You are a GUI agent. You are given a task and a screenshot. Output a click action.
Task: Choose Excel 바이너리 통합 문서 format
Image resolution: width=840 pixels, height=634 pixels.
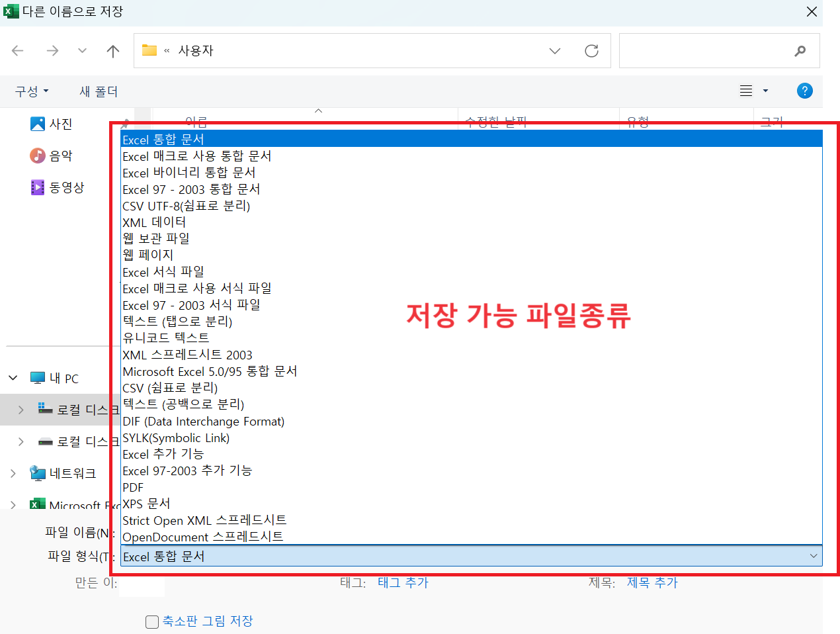coord(472,172)
